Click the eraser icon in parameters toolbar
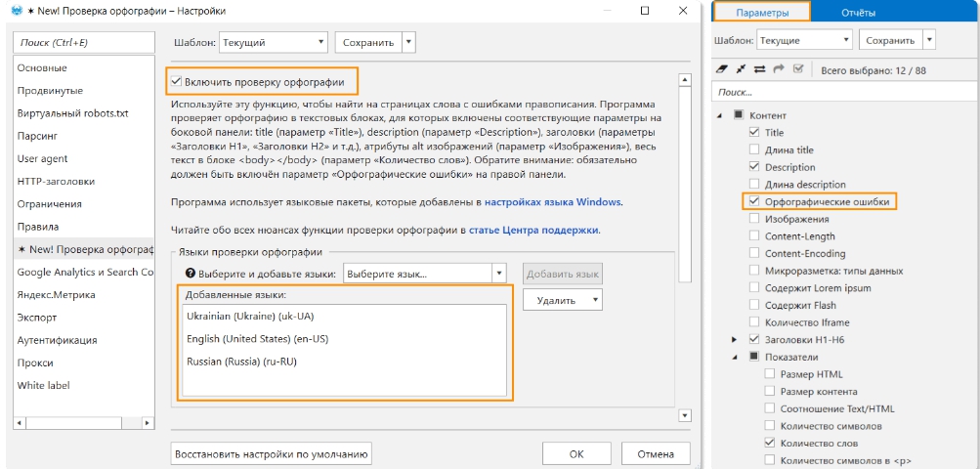Screen dimensions: 980x469 click(724, 69)
